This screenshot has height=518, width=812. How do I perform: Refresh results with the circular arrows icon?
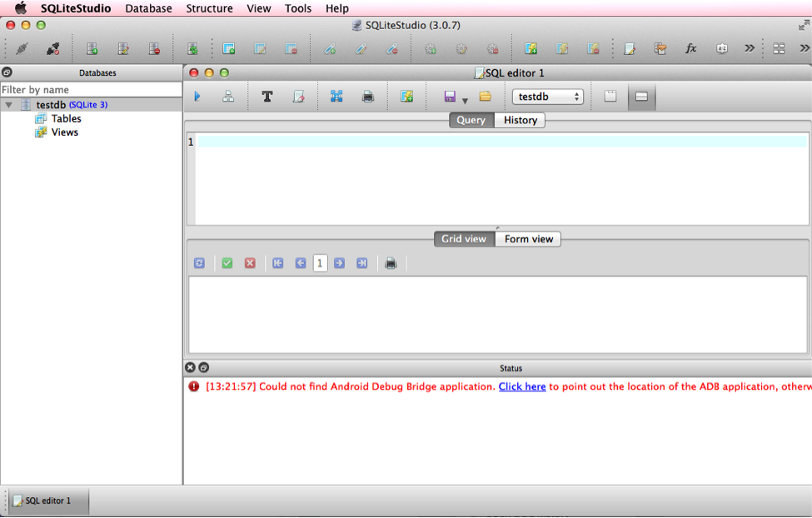point(199,262)
